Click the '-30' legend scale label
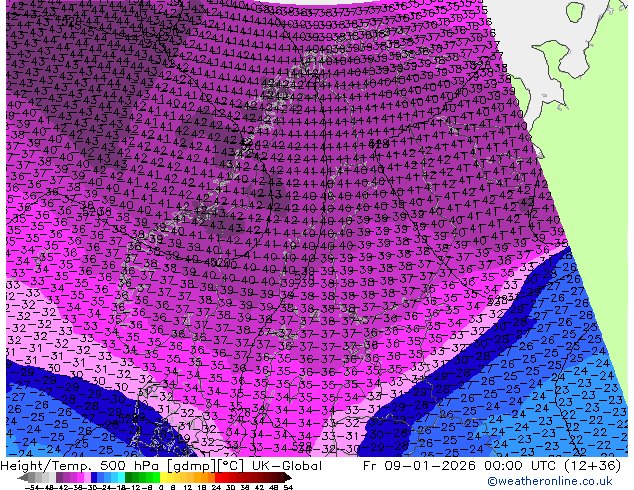The image size is (634, 490). point(90,487)
